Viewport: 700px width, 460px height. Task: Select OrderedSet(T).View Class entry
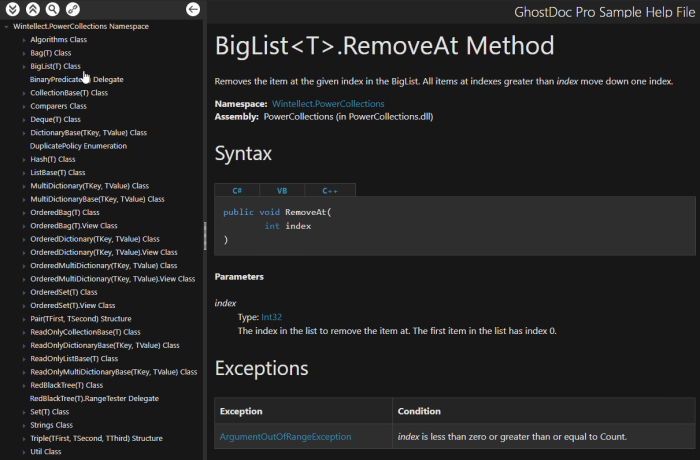[73, 305]
